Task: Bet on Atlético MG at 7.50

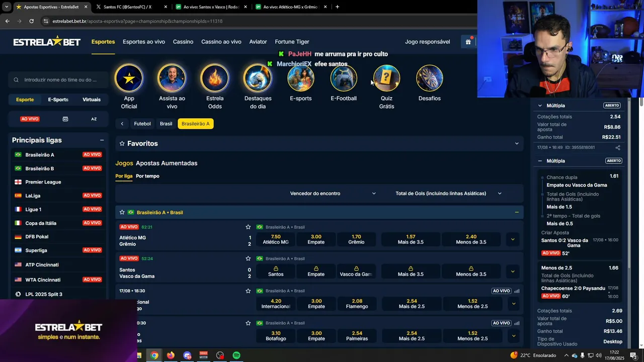Action: 276,239
